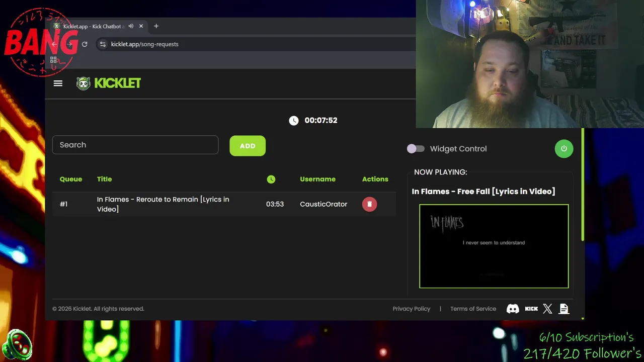
Task: Click the song duration clock column header
Action: coord(271,179)
